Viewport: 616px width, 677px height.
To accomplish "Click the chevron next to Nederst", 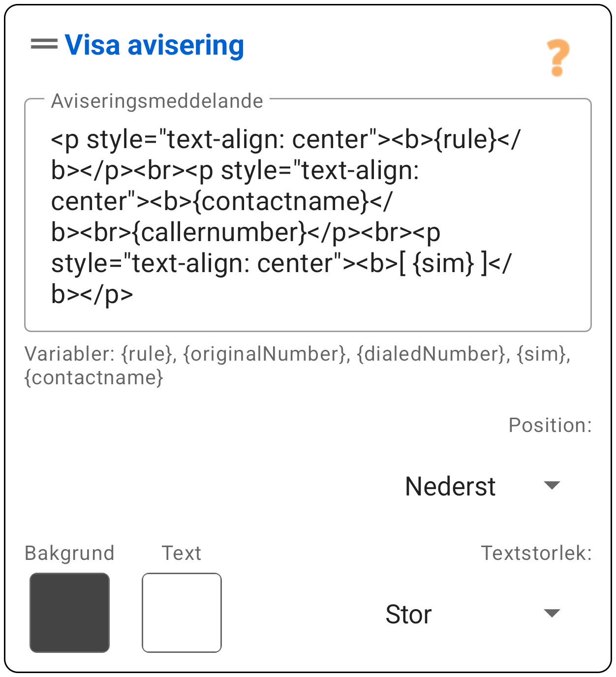I will point(551,485).
